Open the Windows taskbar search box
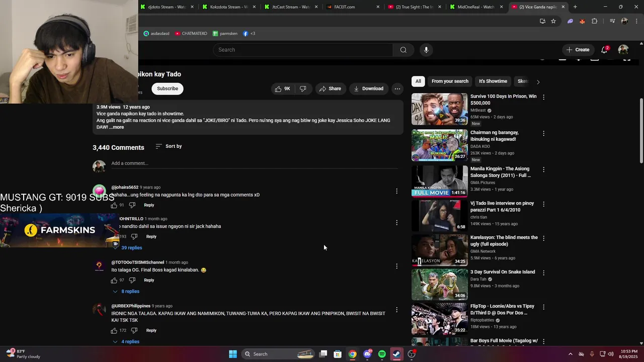 tap(278, 354)
